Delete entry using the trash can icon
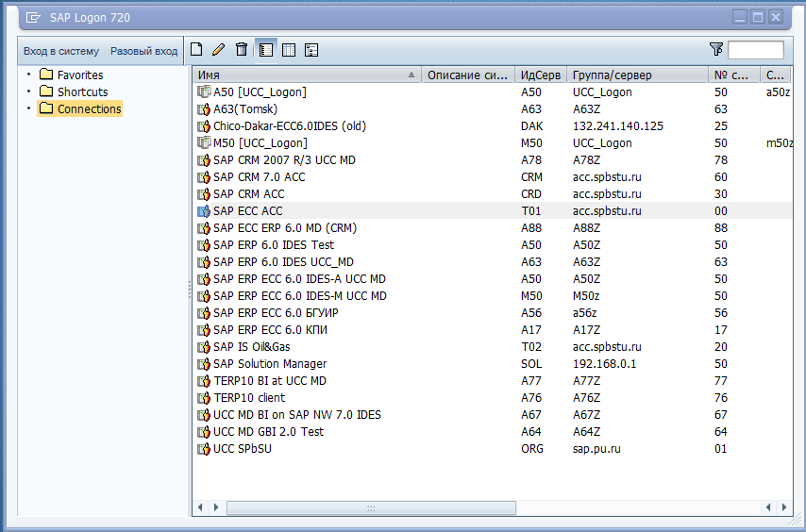 tap(242, 49)
